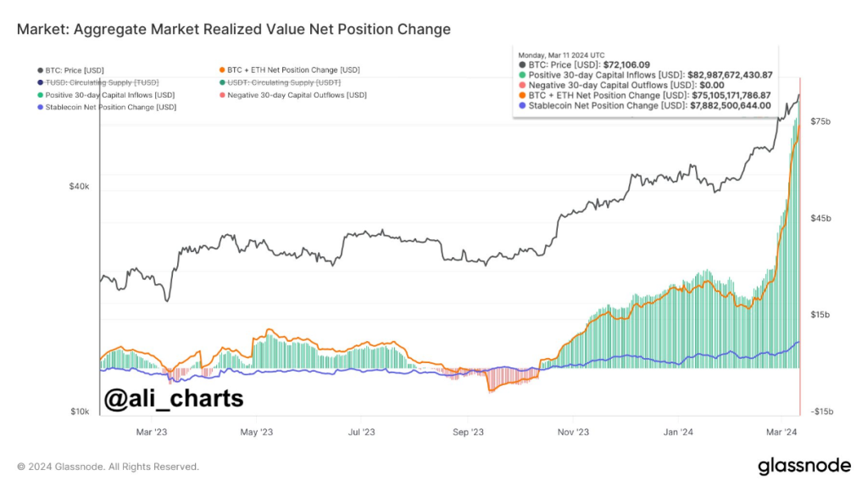Click the $75b right axis label

click(x=821, y=122)
